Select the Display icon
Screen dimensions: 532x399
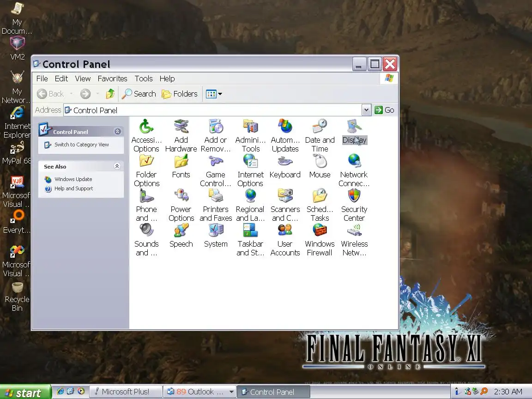(x=354, y=131)
